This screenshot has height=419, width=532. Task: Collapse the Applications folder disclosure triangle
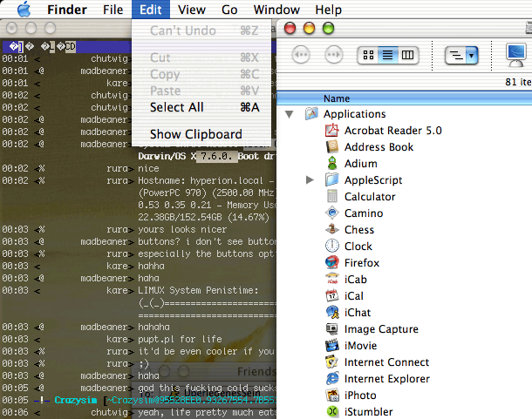290,114
